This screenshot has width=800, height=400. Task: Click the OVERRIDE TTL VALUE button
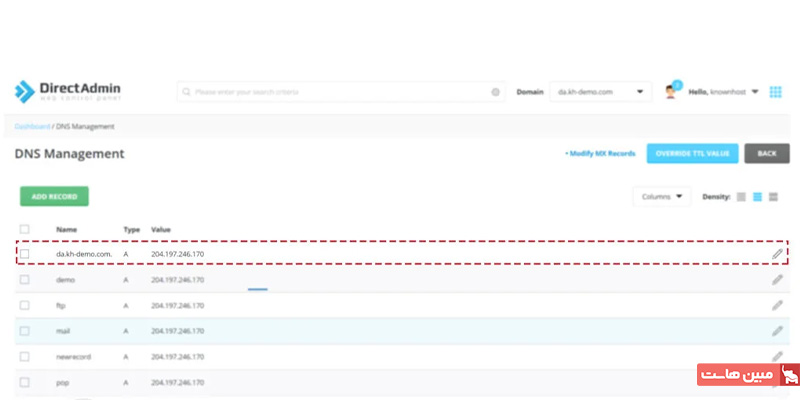(x=692, y=154)
